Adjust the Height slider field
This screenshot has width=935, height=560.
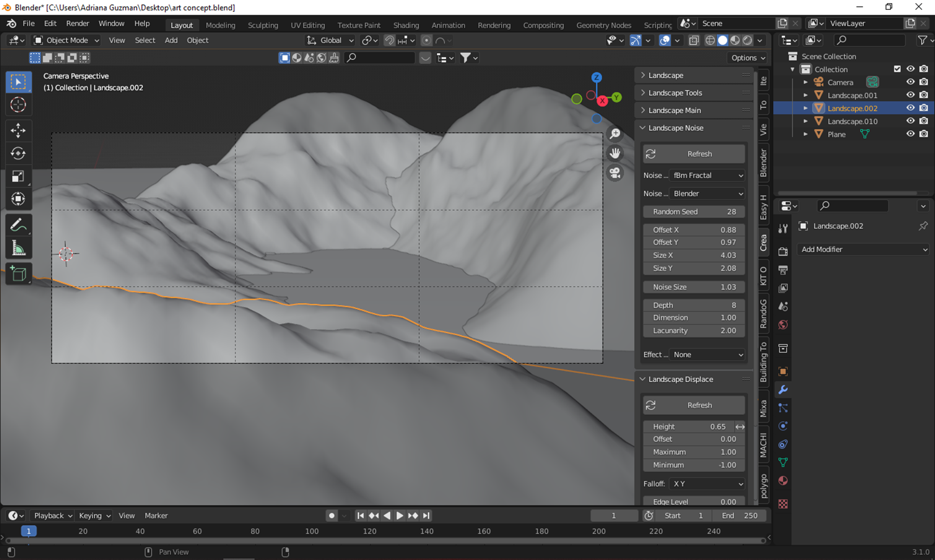(694, 426)
